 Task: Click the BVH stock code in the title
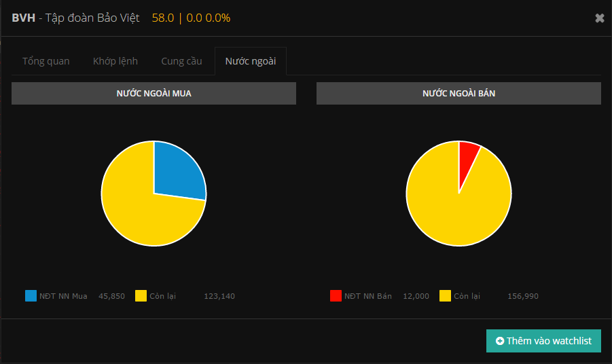point(23,18)
